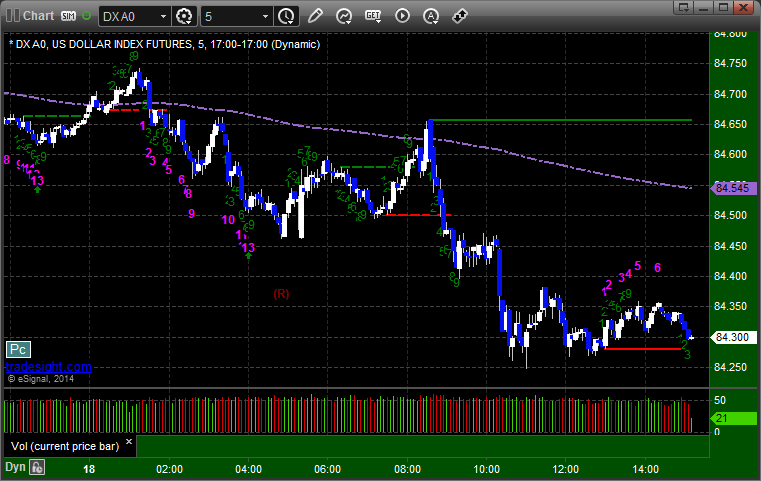Toggle the time scale lock icon
761x481 pixels.
(37, 467)
